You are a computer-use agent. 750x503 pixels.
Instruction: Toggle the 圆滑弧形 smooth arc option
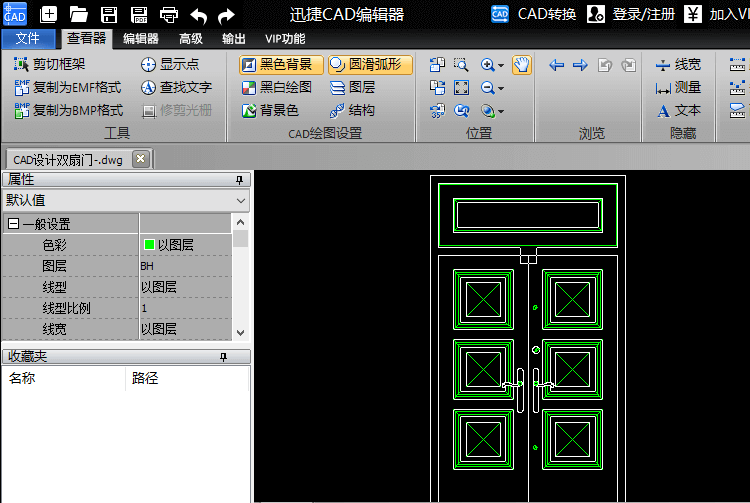tap(370, 65)
